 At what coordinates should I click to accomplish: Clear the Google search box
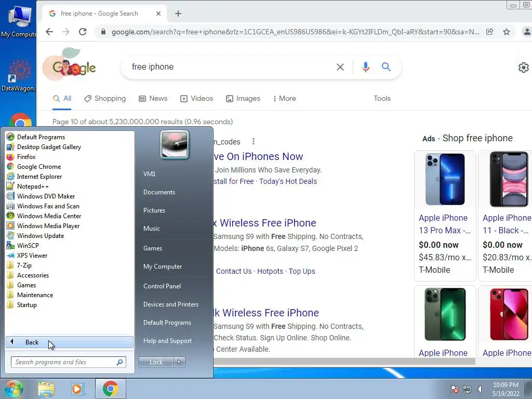(340, 67)
